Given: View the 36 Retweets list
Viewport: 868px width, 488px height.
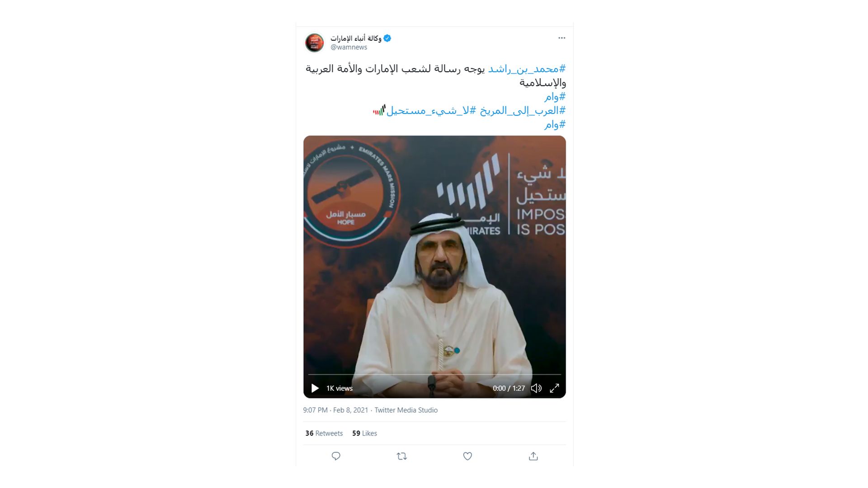Looking at the screenshot, I should 324,433.
